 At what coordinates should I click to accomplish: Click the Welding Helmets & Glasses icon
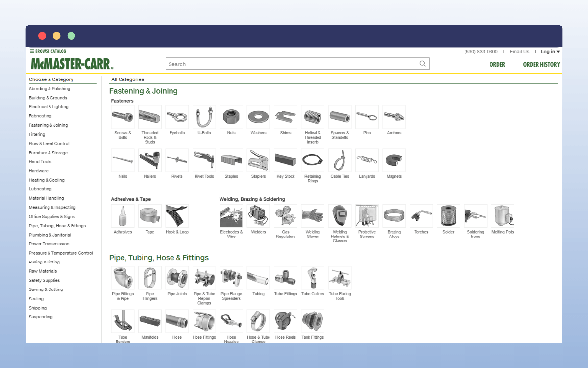point(340,215)
